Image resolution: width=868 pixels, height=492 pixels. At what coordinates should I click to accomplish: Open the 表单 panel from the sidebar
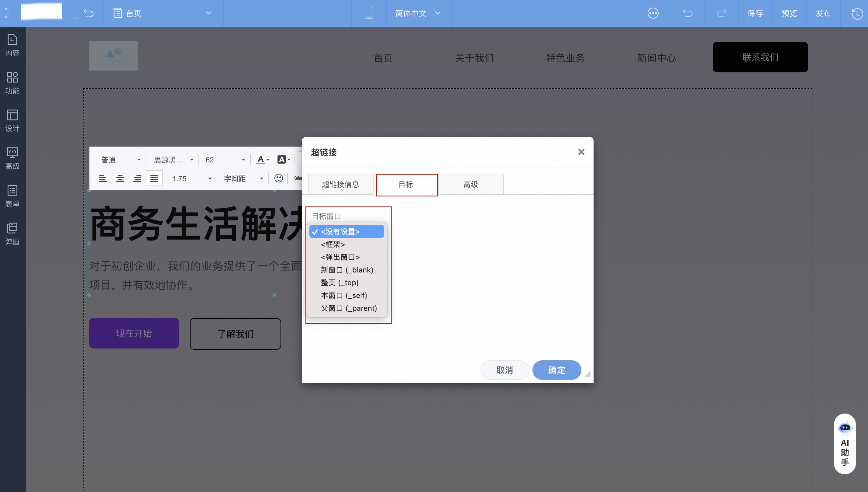point(12,195)
